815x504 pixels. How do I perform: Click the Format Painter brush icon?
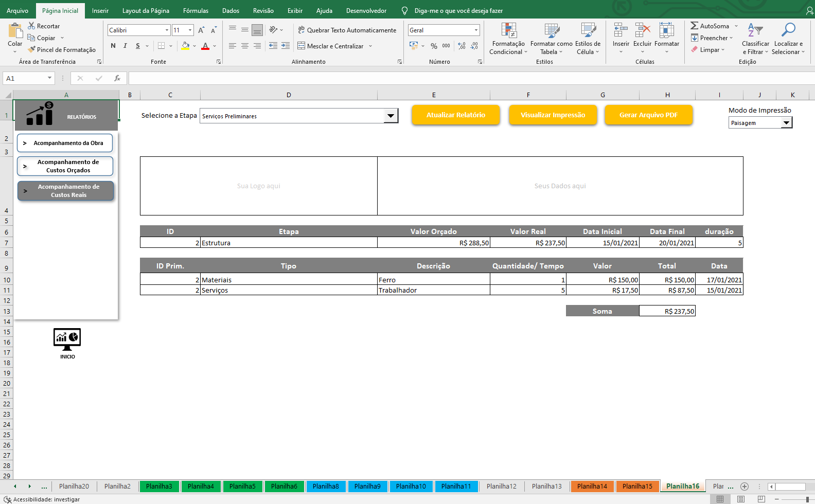point(32,50)
